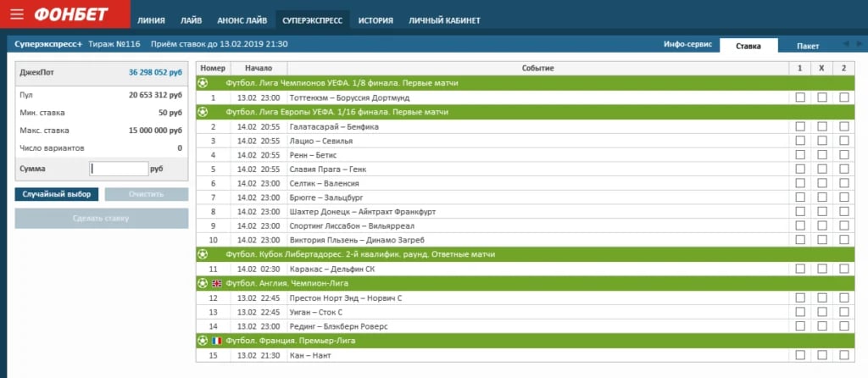
Task: Click the British flag icon for Англия Чемпион-Лига
Action: [216, 283]
